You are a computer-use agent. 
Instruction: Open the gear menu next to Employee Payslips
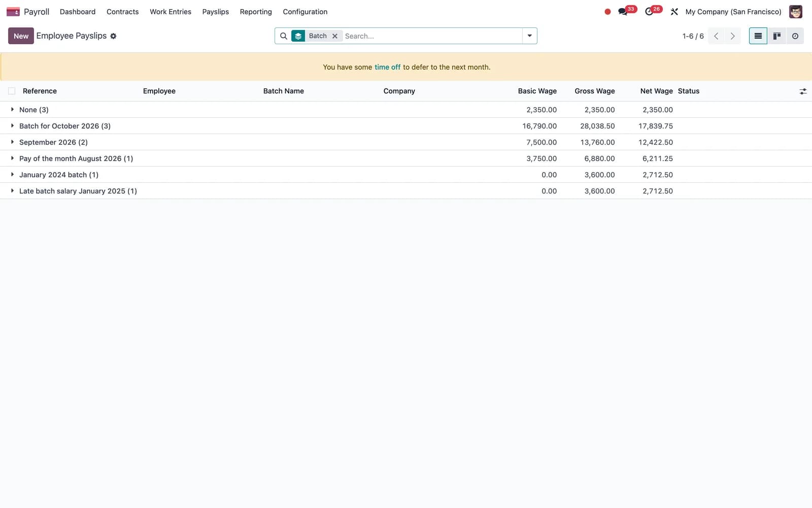click(x=113, y=36)
